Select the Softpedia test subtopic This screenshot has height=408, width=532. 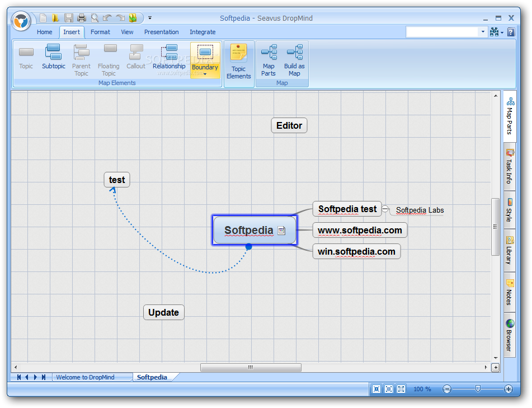[347, 209]
